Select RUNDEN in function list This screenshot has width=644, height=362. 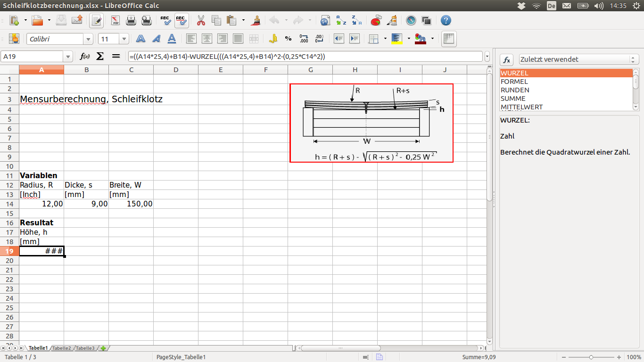[566, 90]
